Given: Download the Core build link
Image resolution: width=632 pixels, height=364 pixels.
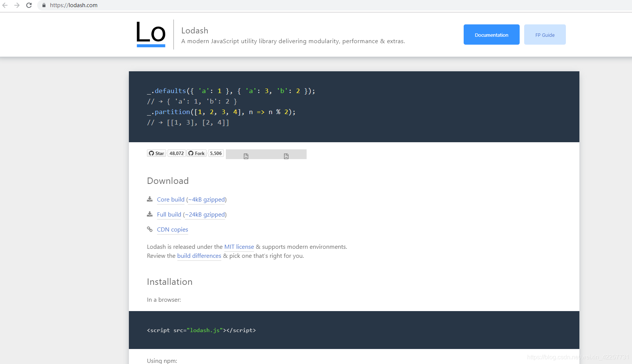Looking at the screenshot, I should tap(171, 200).
